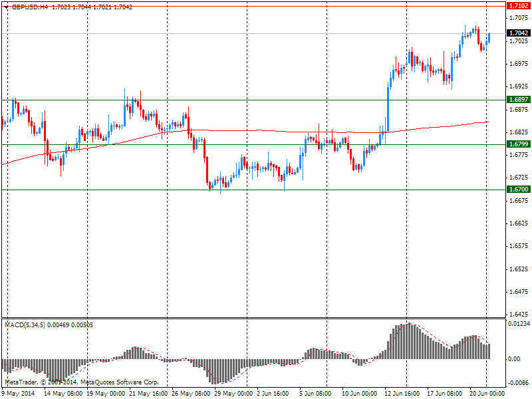Click the 14 May 08:00 time label
The height and width of the screenshot is (399, 532).
point(63,394)
